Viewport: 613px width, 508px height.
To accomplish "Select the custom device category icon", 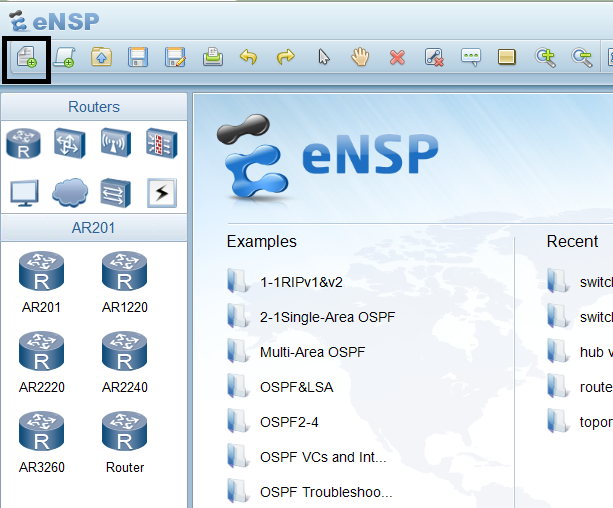I will pos(116,192).
